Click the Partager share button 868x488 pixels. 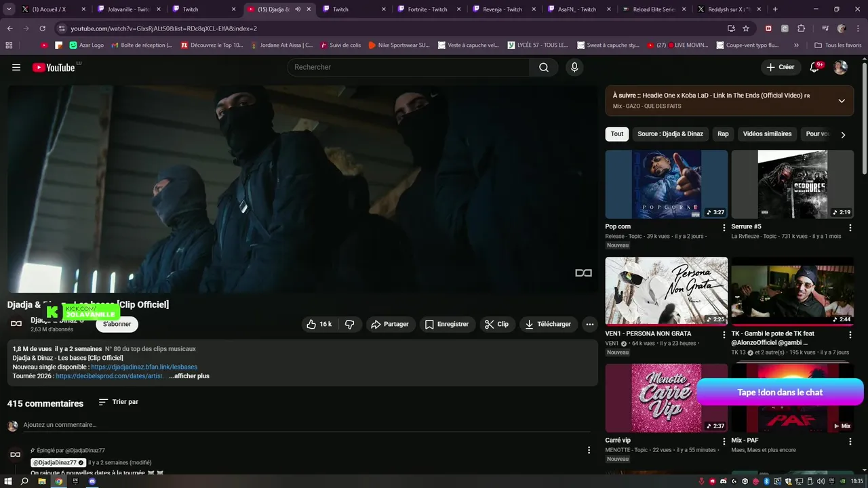(x=391, y=324)
